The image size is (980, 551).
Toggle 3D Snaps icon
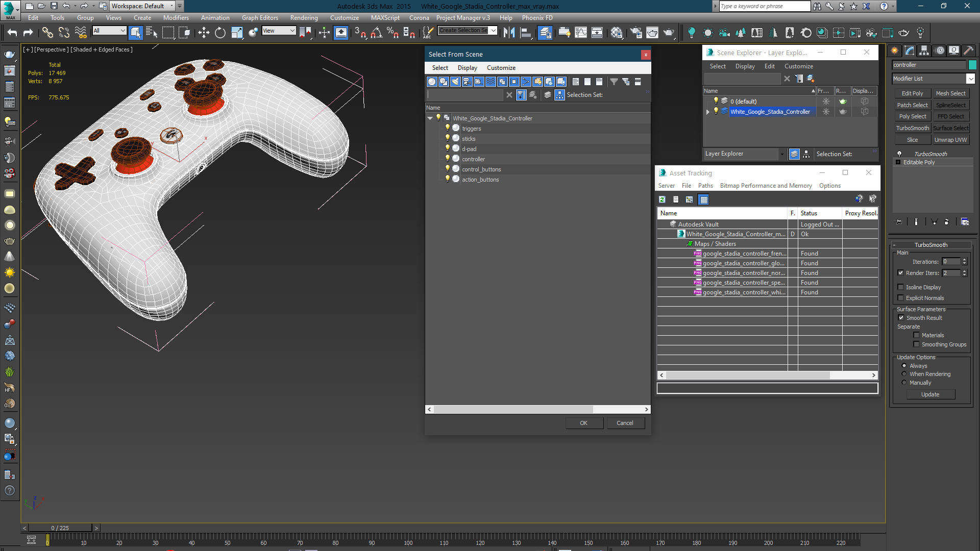[x=360, y=33]
